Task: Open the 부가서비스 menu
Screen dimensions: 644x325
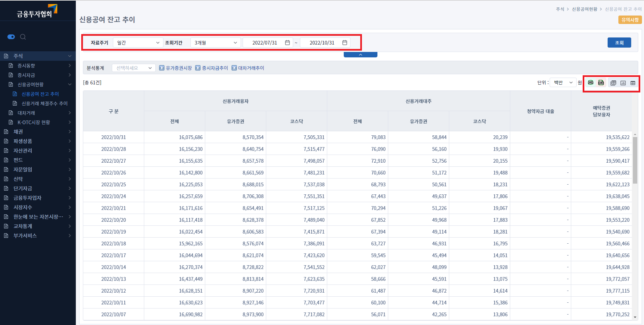Action: click(38, 236)
